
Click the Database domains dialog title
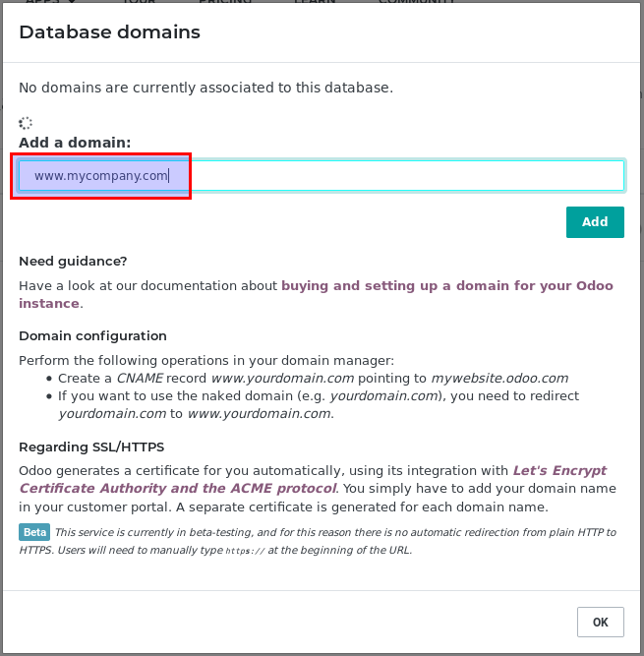[x=109, y=32]
